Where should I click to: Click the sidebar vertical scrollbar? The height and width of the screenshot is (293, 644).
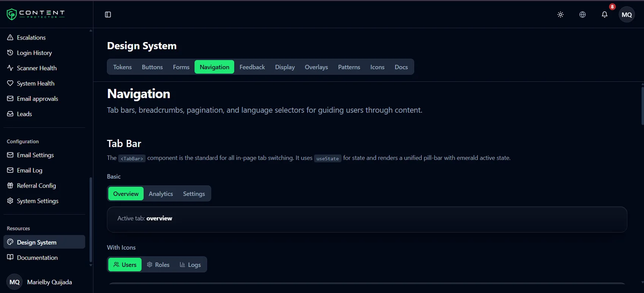tap(91, 219)
